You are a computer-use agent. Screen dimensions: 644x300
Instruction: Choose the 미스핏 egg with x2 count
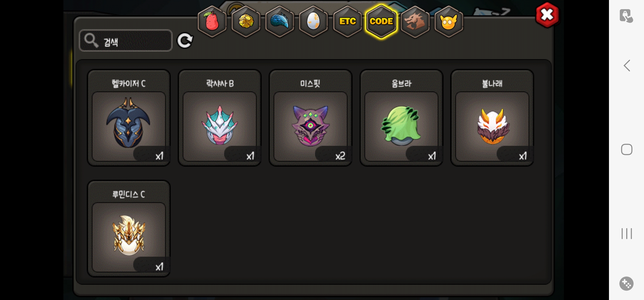(311, 118)
